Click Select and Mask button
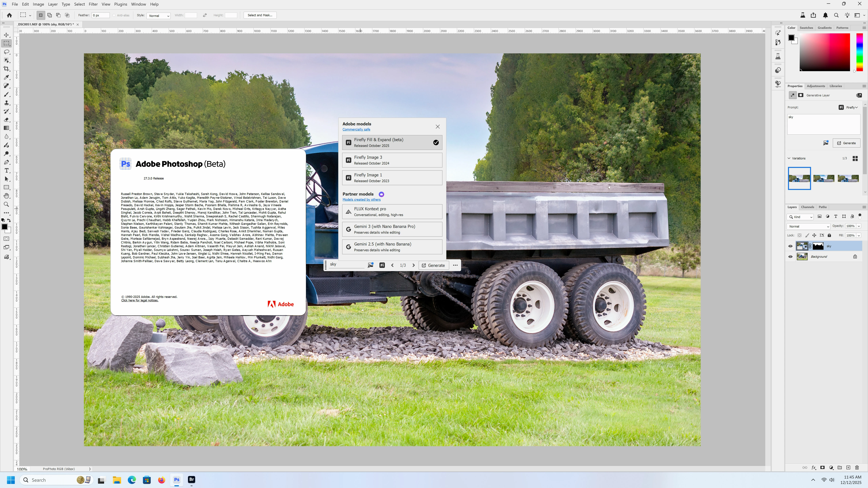 260,15
